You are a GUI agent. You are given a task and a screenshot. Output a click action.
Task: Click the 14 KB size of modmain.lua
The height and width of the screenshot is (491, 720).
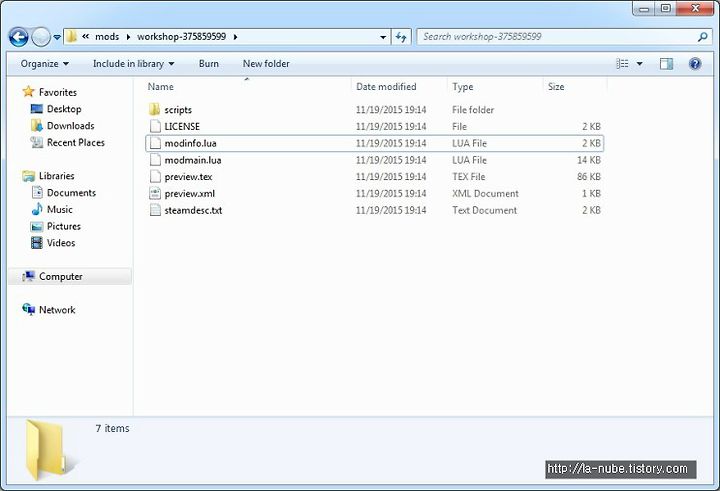tap(589, 160)
